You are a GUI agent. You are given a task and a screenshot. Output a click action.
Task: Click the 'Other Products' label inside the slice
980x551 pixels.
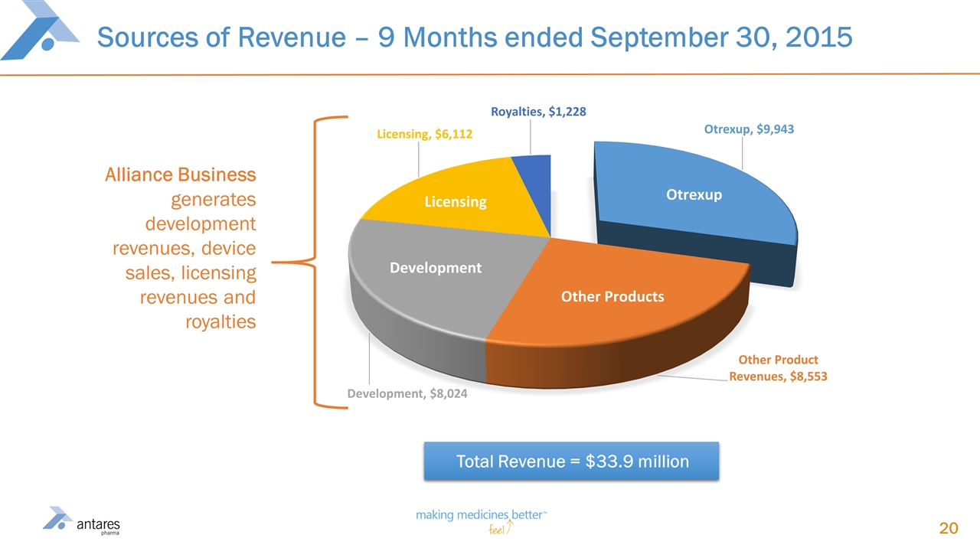click(x=612, y=296)
